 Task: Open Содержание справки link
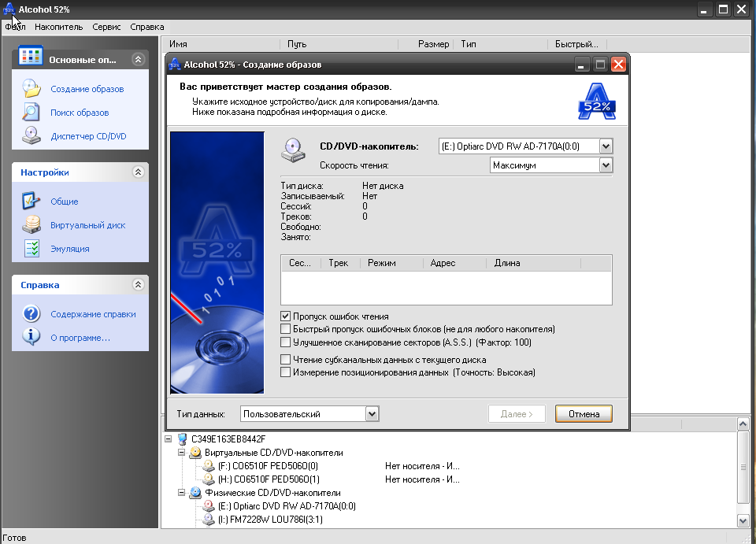[93, 314]
